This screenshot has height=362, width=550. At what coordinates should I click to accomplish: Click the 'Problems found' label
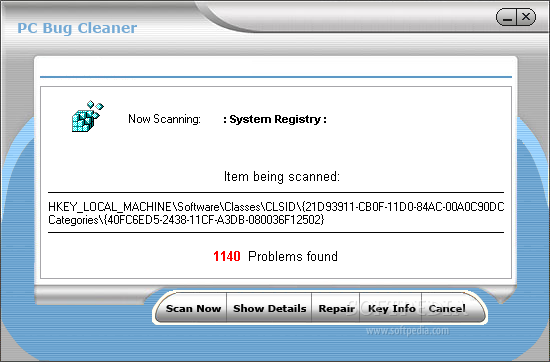293,256
